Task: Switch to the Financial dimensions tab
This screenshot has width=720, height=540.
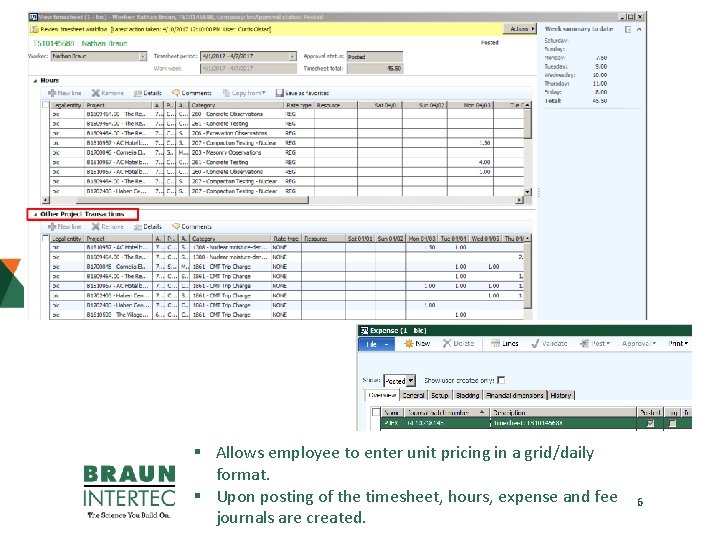Action: click(515, 395)
